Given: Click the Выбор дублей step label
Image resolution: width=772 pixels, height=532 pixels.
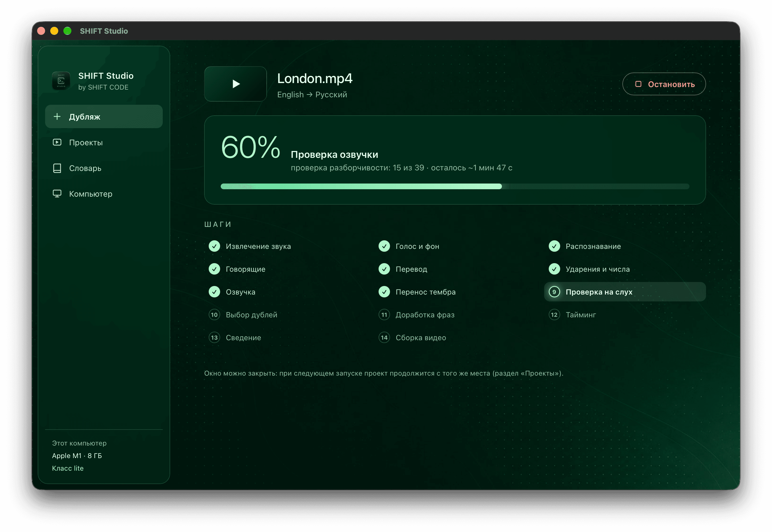Looking at the screenshot, I should coord(252,315).
